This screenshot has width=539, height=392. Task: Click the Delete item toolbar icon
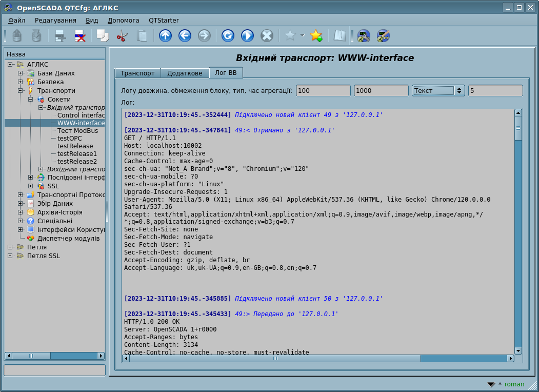point(80,36)
